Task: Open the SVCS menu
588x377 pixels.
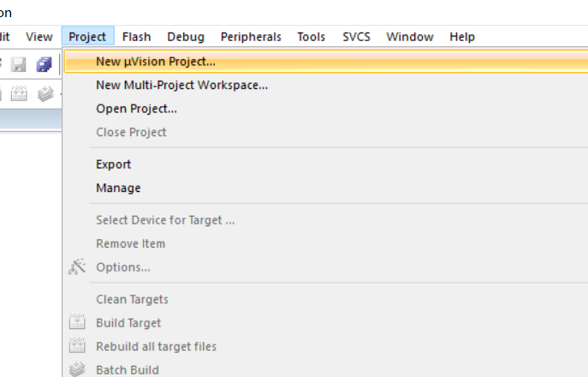Action: (x=356, y=37)
